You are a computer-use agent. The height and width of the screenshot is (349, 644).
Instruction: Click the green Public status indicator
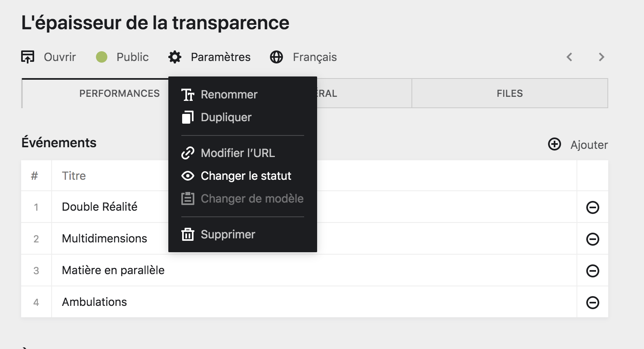coord(102,57)
